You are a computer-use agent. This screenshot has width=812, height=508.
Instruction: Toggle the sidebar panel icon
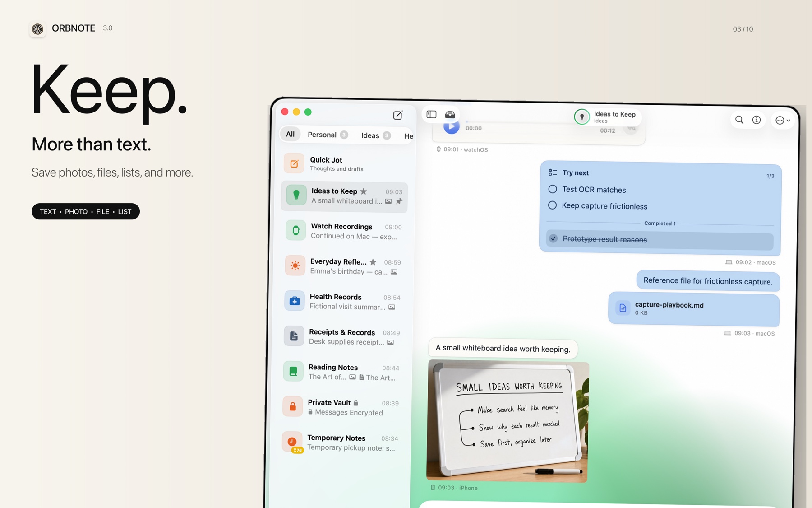[431, 114]
